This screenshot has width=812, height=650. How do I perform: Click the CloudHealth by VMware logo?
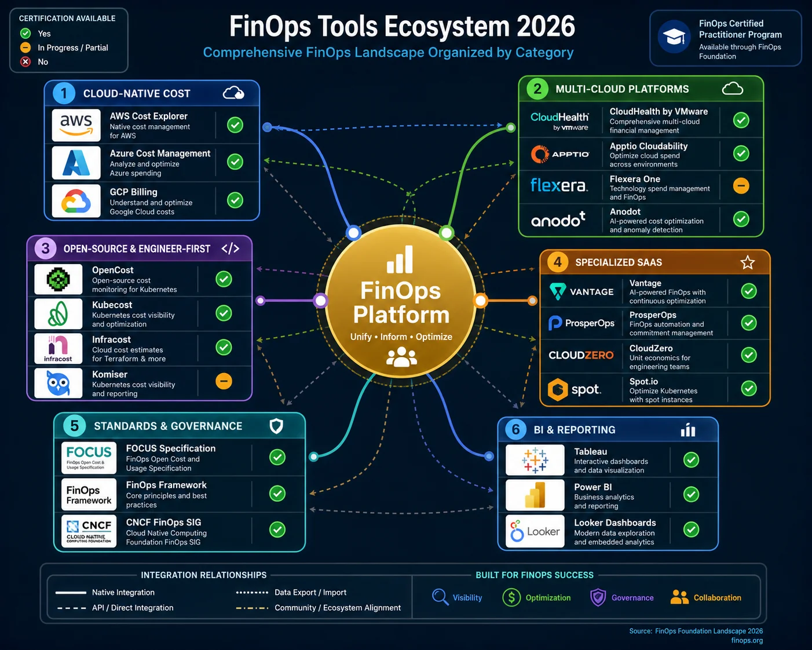559,121
